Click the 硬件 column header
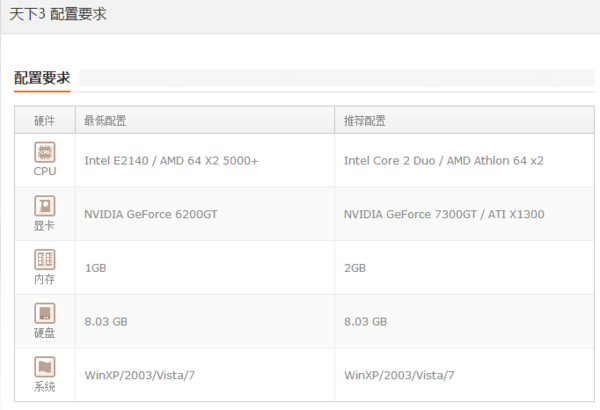 click(45, 121)
